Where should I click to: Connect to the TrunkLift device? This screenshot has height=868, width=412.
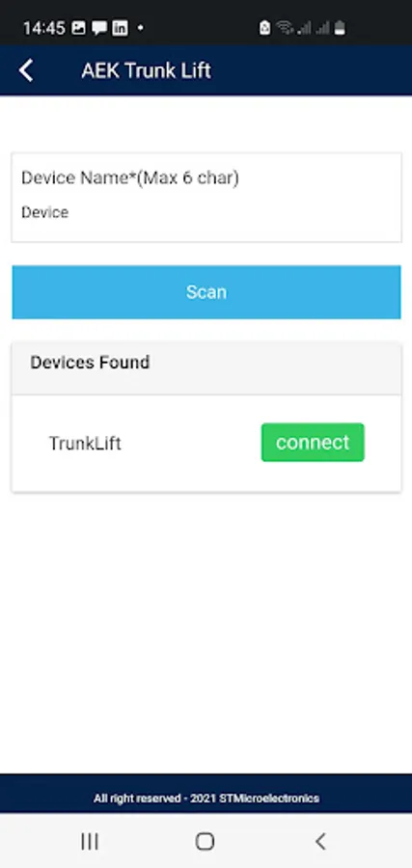coord(313,443)
